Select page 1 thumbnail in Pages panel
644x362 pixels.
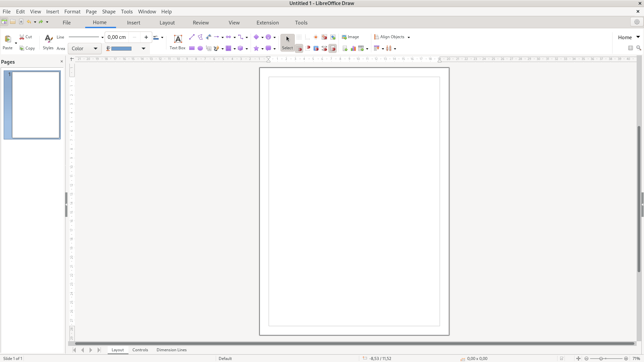tap(36, 105)
